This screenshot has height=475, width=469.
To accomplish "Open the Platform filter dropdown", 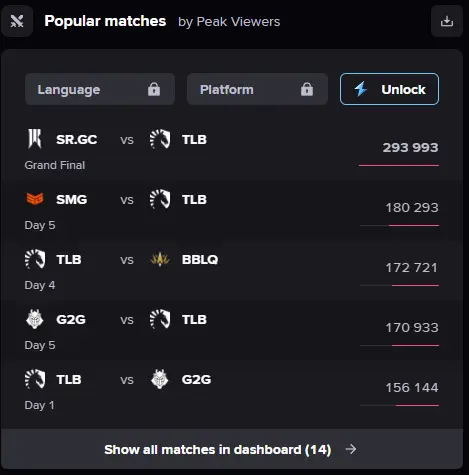I will (257, 89).
